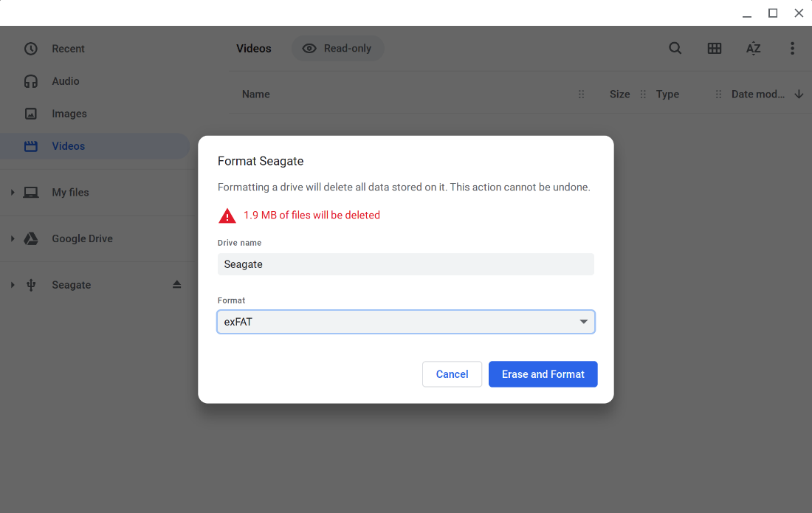Image resolution: width=812 pixels, height=513 pixels.
Task: Click the red warning triangle icon
Action: (227, 215)
